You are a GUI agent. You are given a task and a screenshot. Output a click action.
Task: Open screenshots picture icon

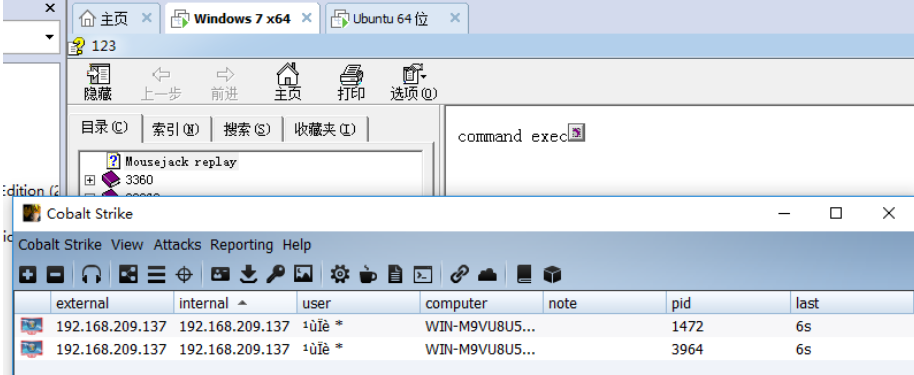[x=304, y=274]
